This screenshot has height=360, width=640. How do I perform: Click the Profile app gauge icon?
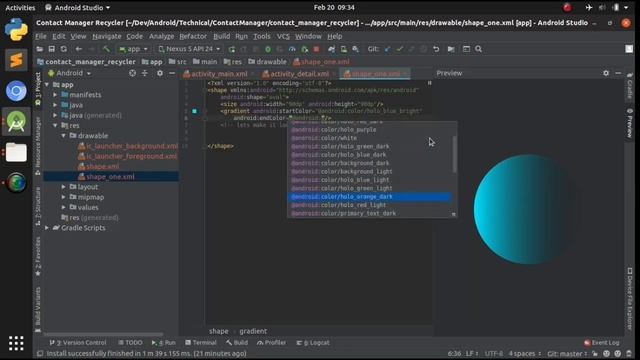[292, 49]
